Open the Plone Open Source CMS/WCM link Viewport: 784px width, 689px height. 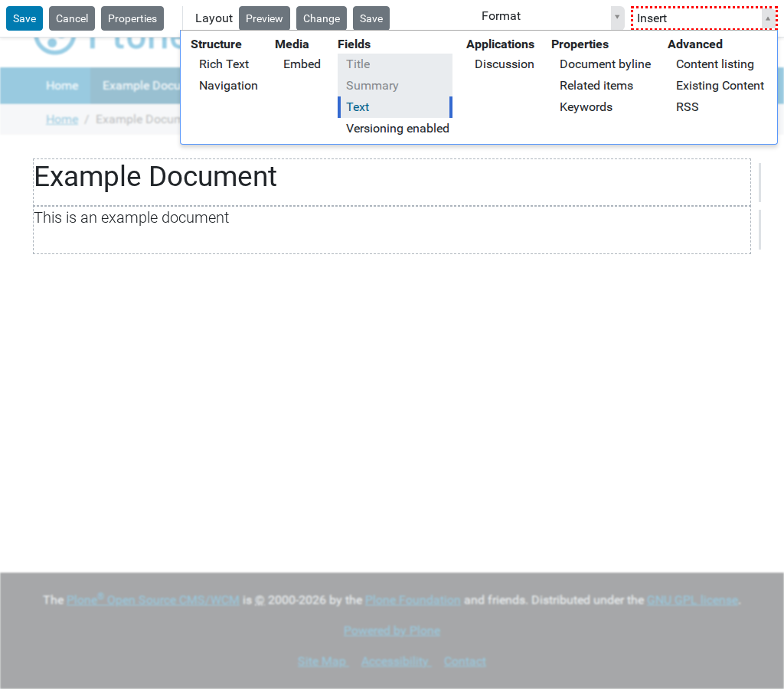[153, 600]
